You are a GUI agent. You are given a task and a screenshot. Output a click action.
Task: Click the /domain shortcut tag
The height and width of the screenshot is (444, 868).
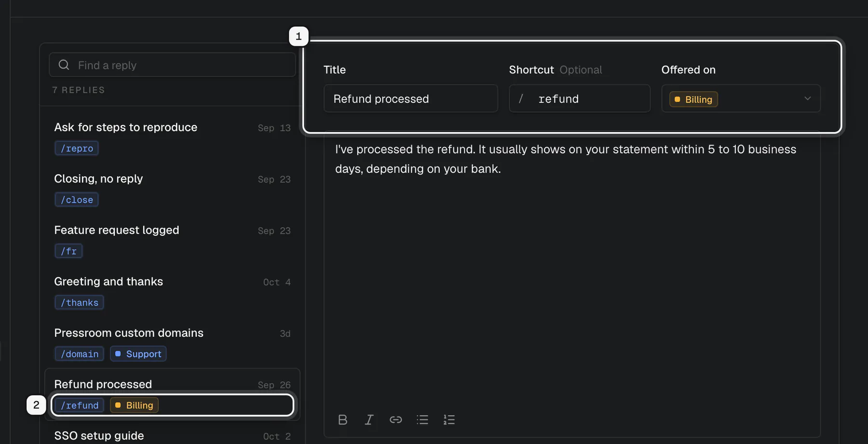[x=79, y=354]
